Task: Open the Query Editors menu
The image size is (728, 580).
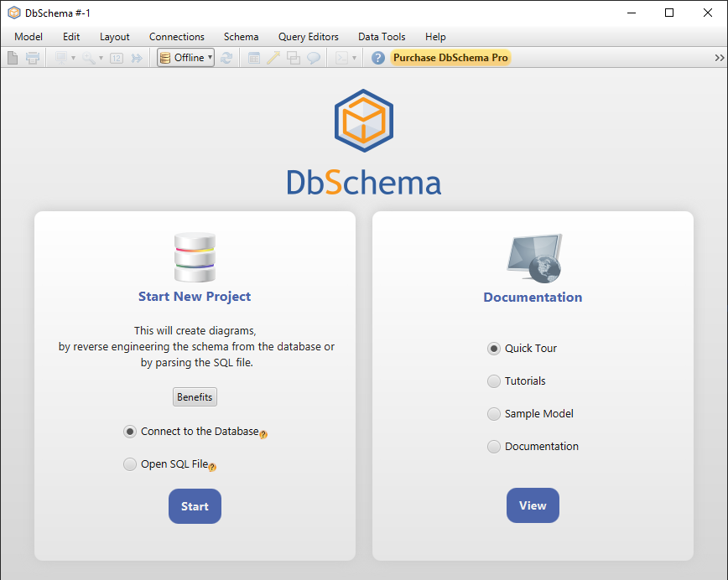Action: click(x=309, y=37)
